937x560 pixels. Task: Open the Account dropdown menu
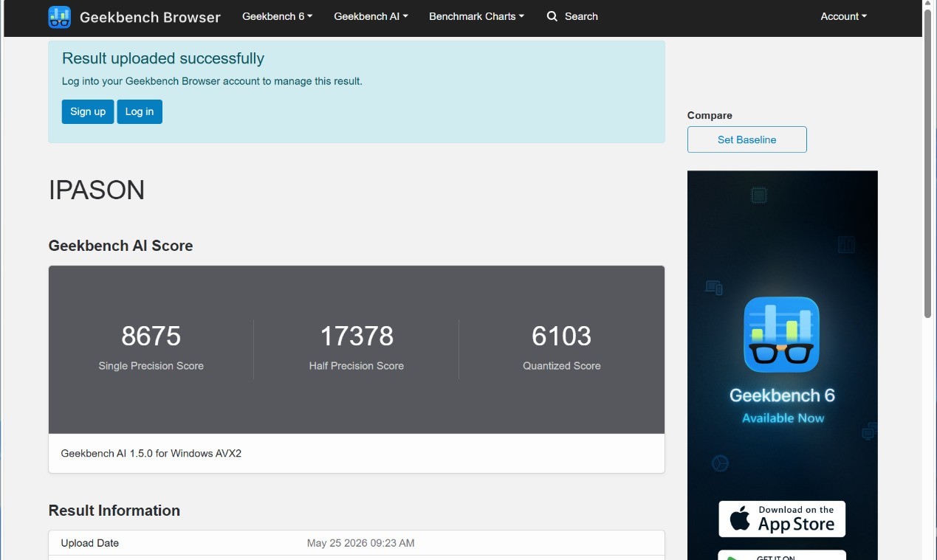844,16
